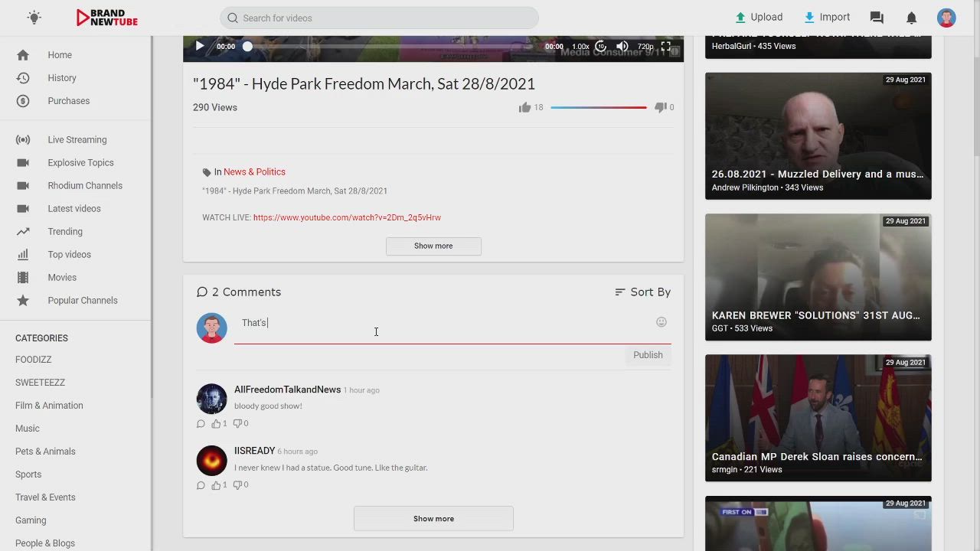The height and width of the screenshot is (551, 980).
Task: Open the Sort By comments menu
Action: (x=642, y=292)
